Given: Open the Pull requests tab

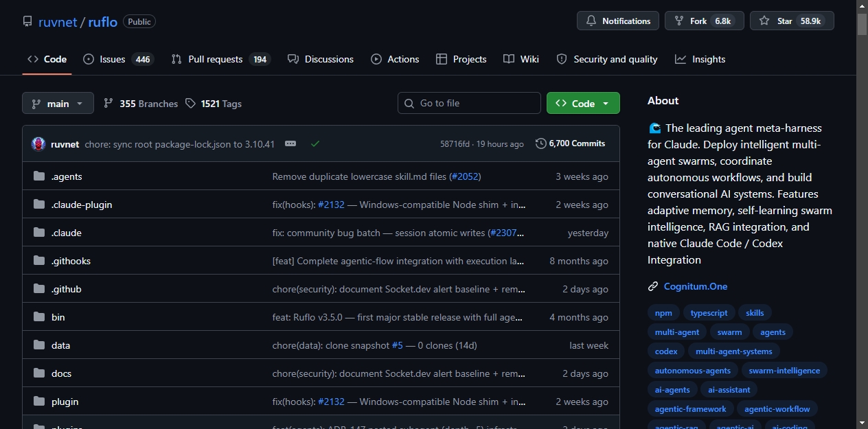Looking at the screenshot, I should [x=221, y=59].
